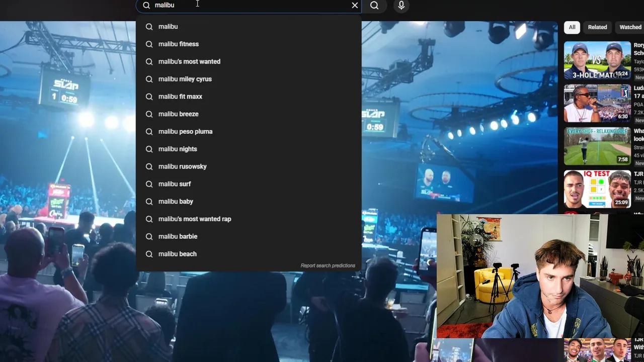Switch to the "Watched" filter chip
The image size is (644, 362).
630,27
